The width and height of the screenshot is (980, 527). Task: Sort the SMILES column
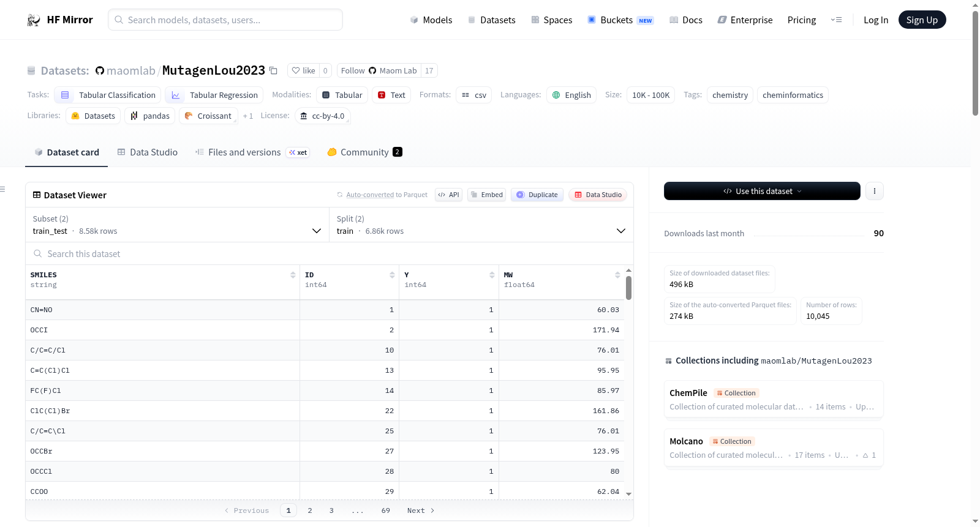pyautogui.click(x=293, y=275)
